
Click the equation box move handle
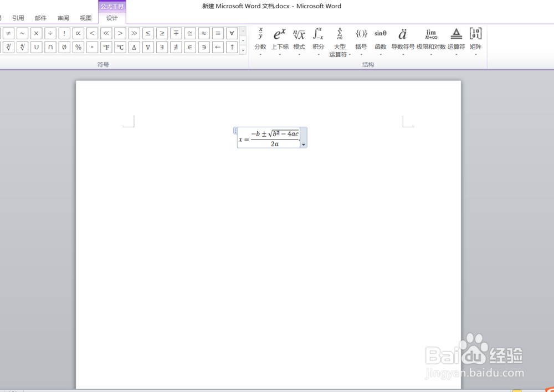pos(235,131)
